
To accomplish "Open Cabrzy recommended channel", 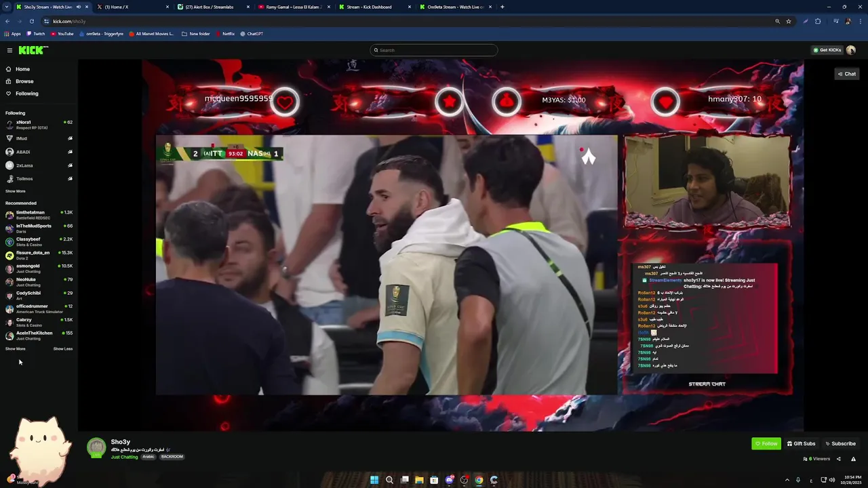I will (x=39, y=322).
